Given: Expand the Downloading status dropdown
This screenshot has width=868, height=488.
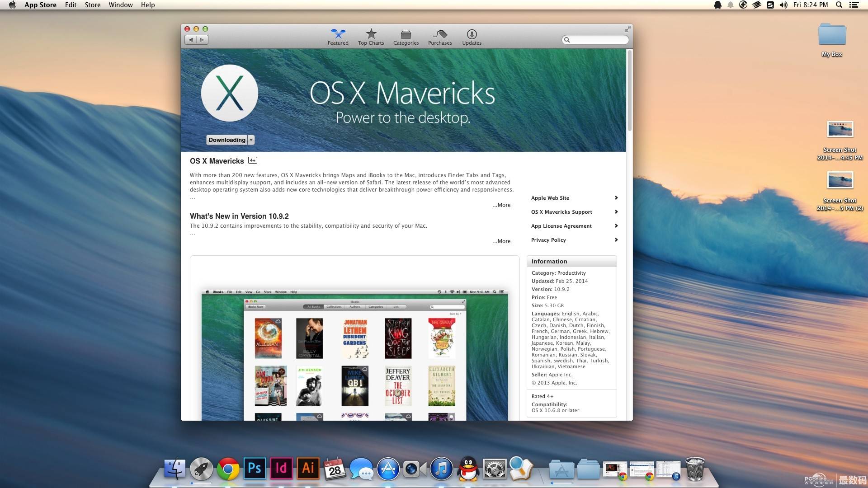Looking at the screenshot, I should tap(251, 140).
